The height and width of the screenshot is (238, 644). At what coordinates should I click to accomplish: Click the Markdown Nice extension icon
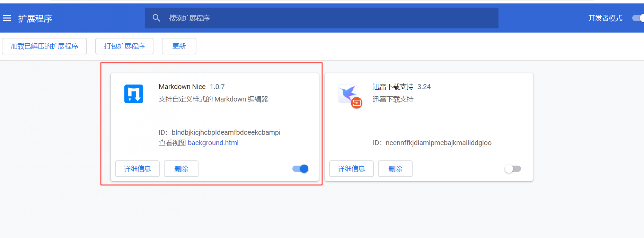pos(134,94)
